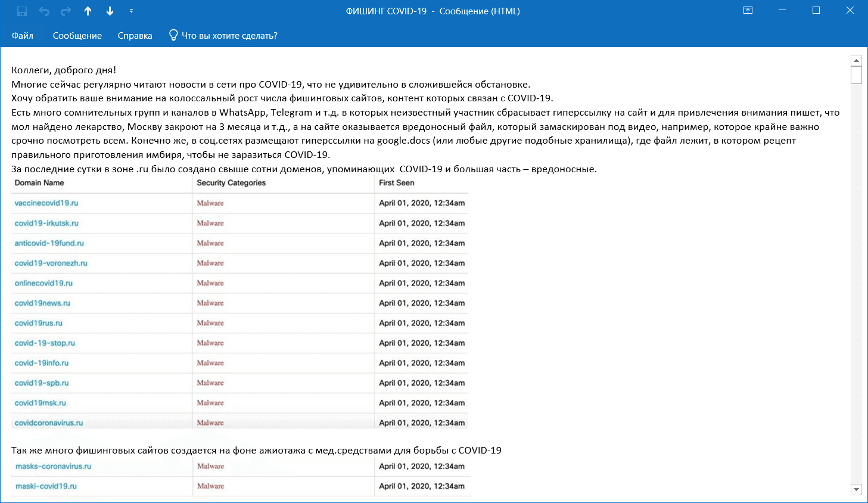Click the line starting 'Многие сейчас регулярно читают'
This screenshot has width=868, height=503.
tap(270, 85)
